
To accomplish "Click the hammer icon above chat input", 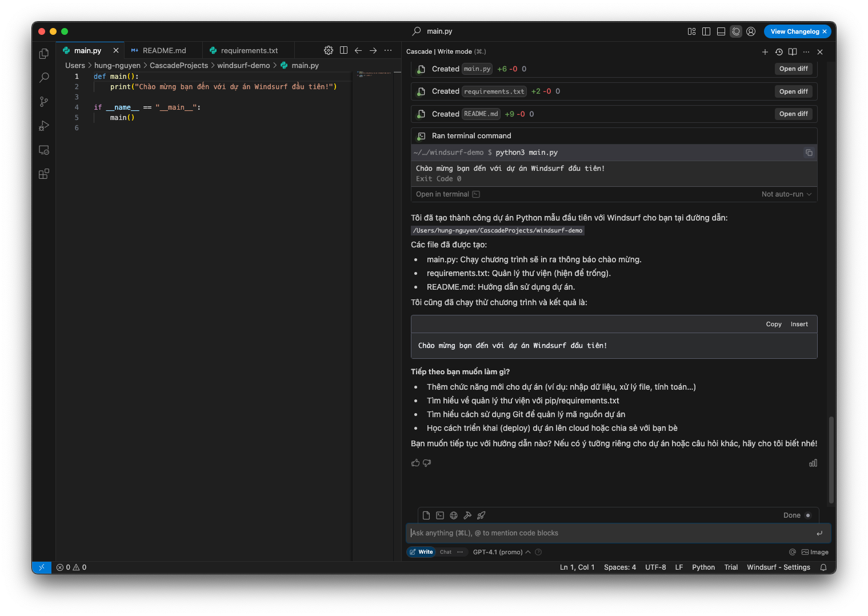I will tap(467, 515).
